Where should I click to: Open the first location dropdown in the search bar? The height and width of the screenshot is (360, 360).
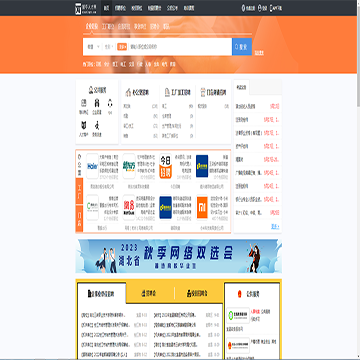(x=93, y=47)
